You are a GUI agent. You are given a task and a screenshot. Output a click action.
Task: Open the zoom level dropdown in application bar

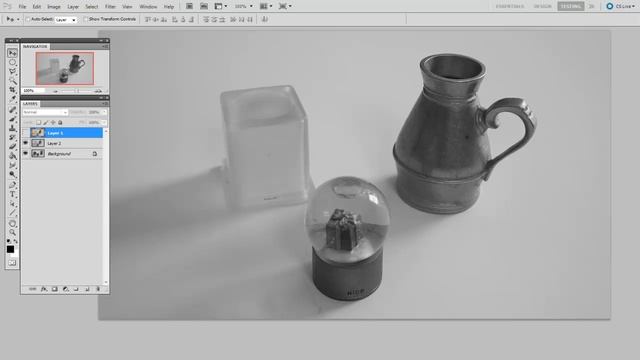244,6
